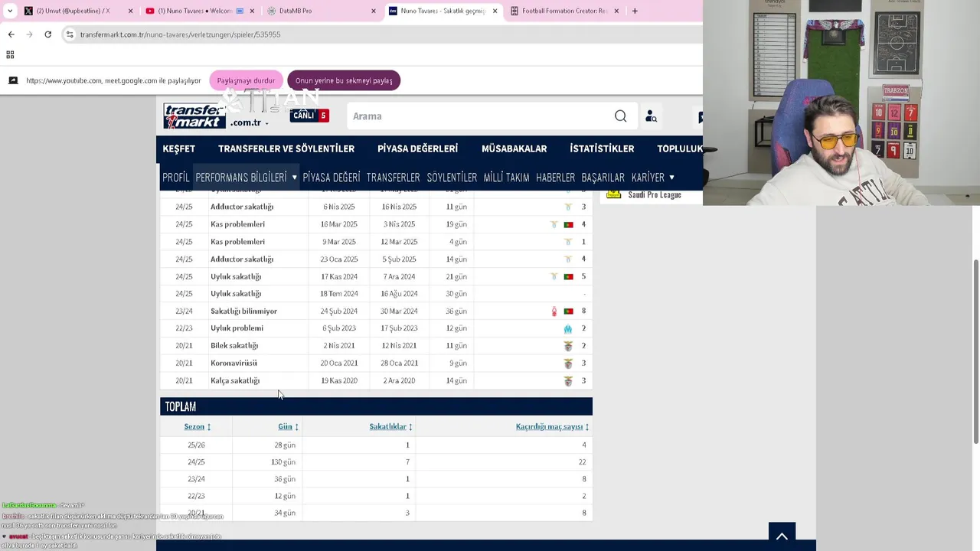Open the tab search chevron in browser
The height and width of the screenshot is (551, 980).
(x=10, y=11)
